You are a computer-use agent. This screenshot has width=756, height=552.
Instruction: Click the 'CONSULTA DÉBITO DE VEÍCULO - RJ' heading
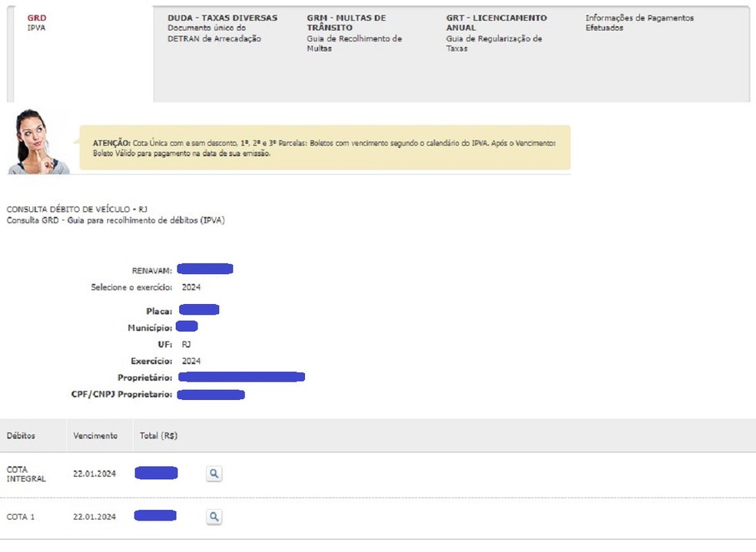(x=77, y=209)
